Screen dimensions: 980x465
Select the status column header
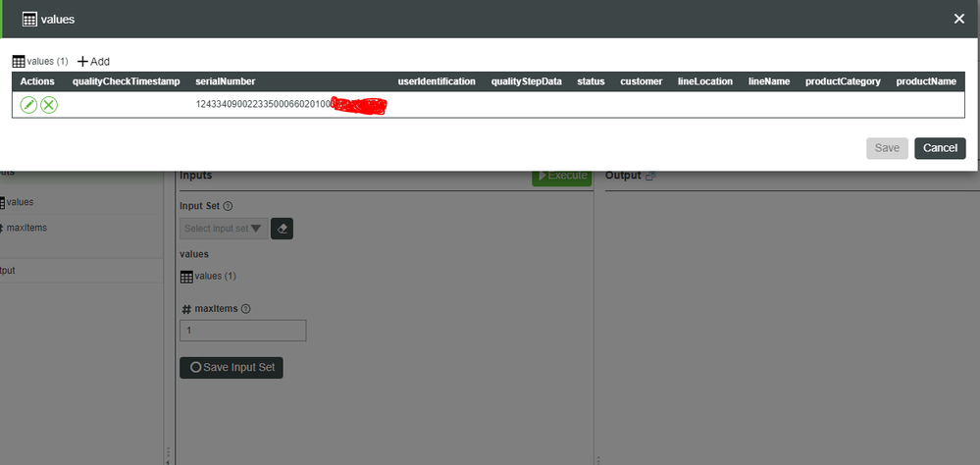click(591, 81)
